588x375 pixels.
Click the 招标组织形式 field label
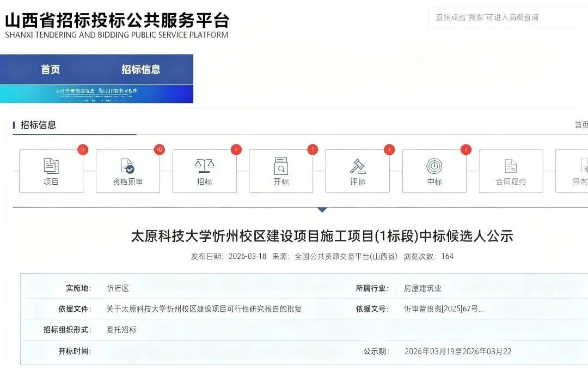pyautogui.click(x=68, y=330)
